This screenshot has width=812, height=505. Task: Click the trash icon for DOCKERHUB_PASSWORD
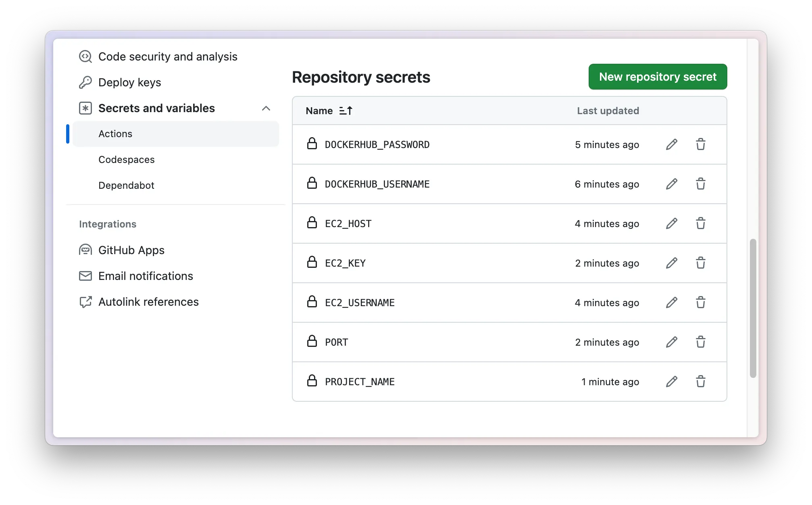pos(700,144)
